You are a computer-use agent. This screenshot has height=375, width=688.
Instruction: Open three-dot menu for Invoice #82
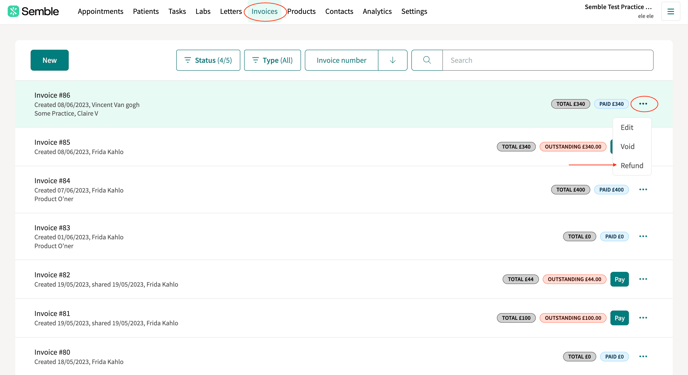(643, 279)
